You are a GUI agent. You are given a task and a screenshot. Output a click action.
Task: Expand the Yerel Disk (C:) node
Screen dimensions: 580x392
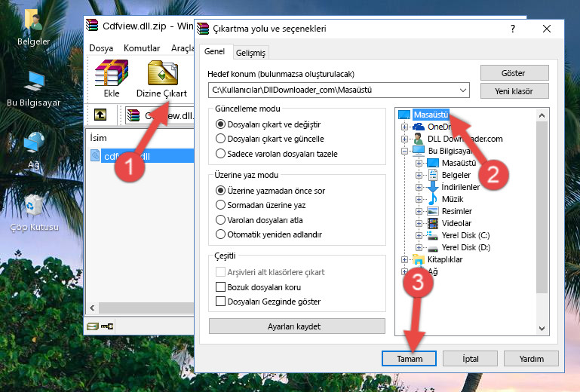pyautogui.click(x=419, y=235)
